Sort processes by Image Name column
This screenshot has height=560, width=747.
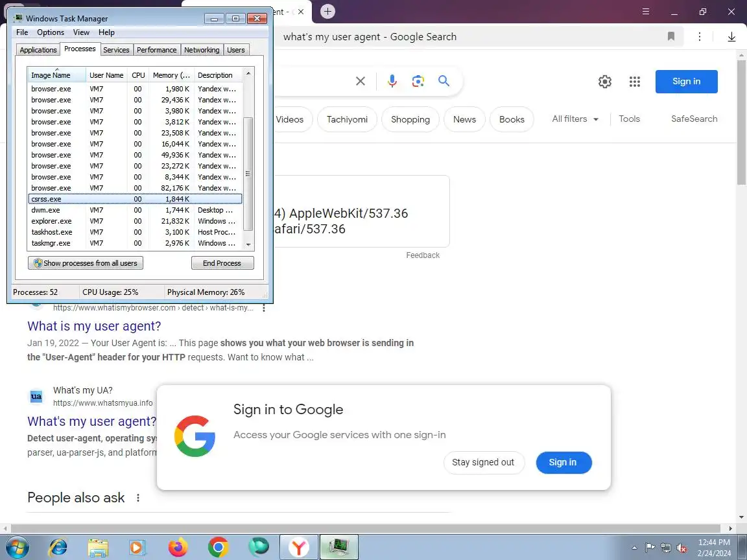(56, 75)
